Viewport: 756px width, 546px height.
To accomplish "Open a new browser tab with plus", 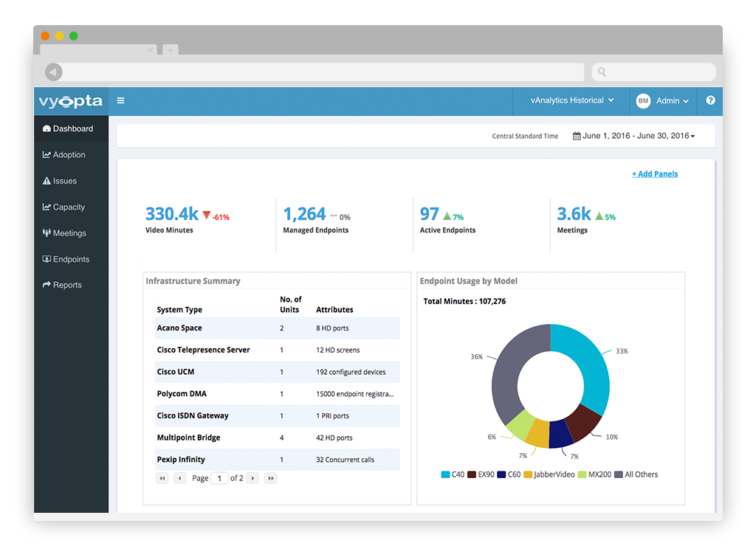I will 171,49.
